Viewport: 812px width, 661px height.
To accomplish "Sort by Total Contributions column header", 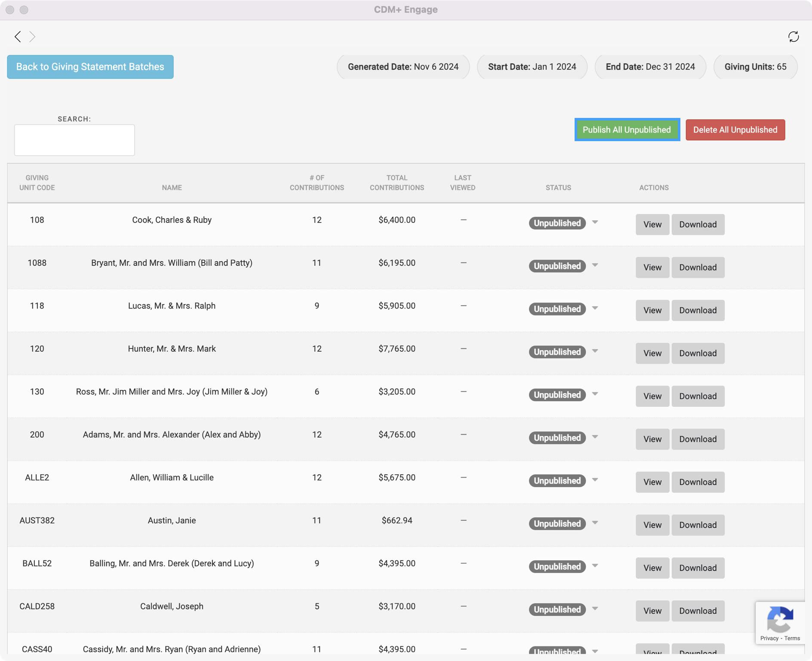I will point(397,182).
